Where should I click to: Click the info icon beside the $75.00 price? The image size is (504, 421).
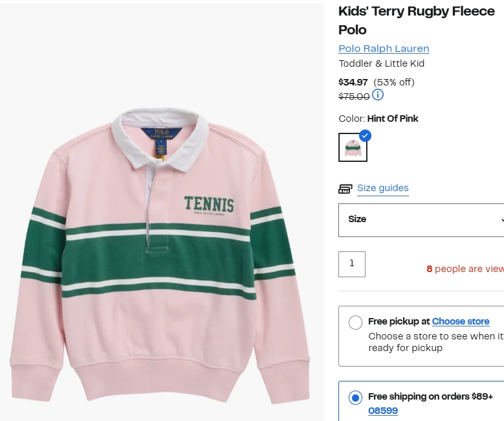(378, 95)
